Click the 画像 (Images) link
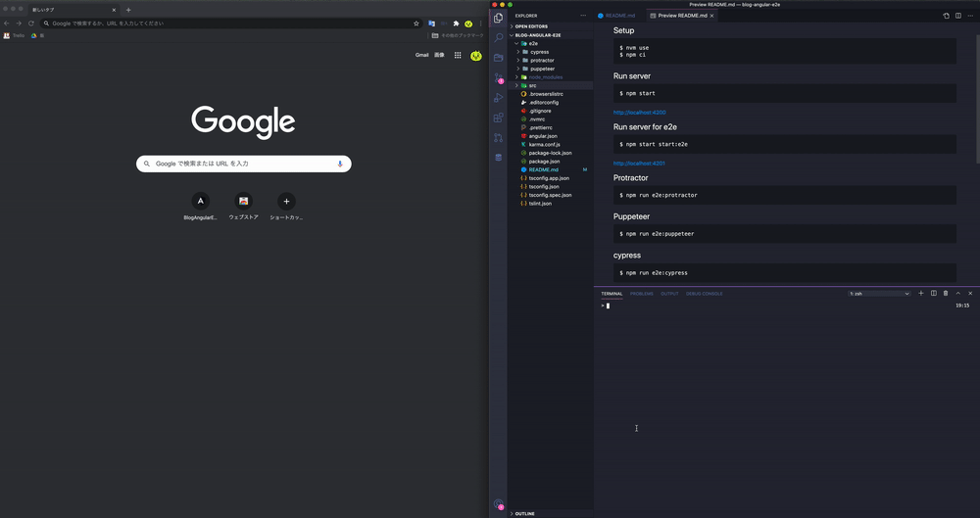Image resolution: width=980 pixels, height=518 pixels. (439, 55)
